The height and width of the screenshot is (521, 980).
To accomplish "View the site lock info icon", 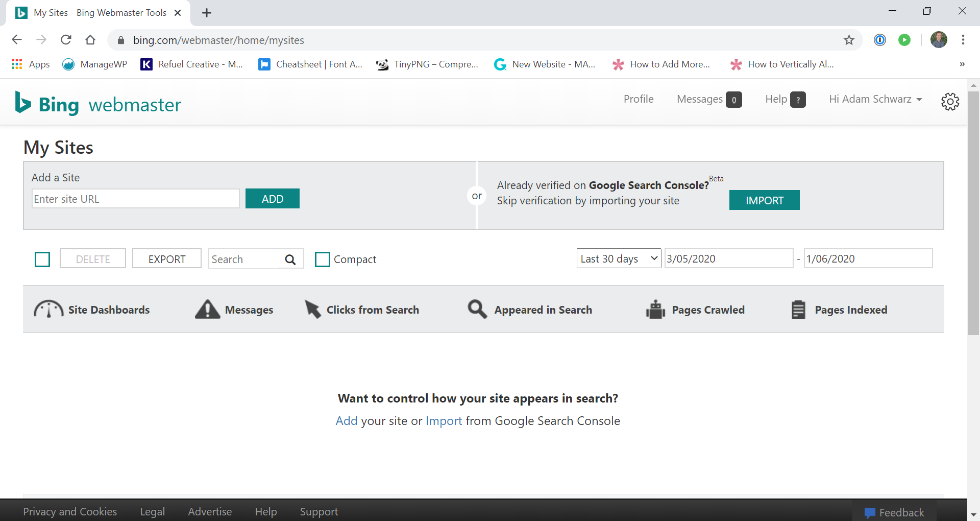I will tap(121, 40).
